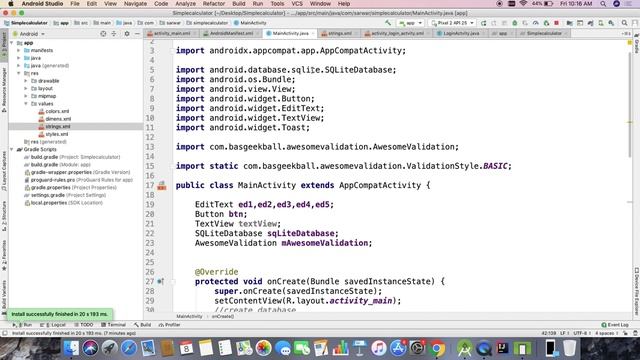Click the scroll-from-source target icon
The width and height of the screenshot is (640, 360).
[103, 34]
